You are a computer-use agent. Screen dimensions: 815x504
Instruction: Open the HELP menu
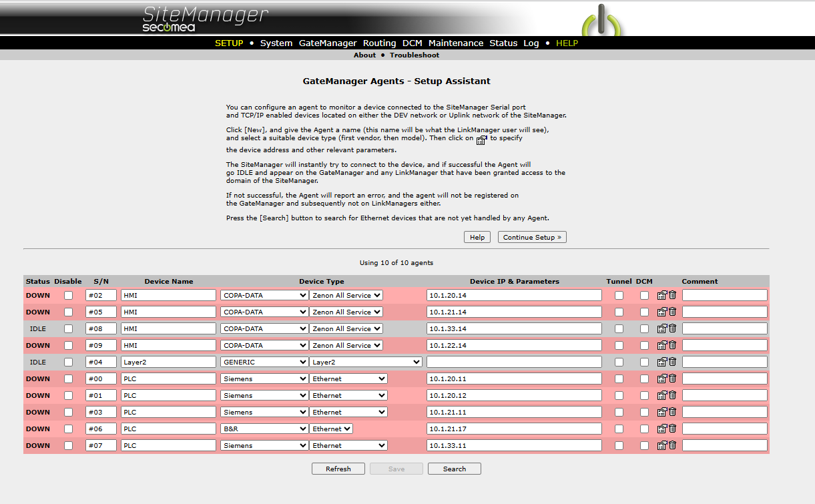(567, 43)
